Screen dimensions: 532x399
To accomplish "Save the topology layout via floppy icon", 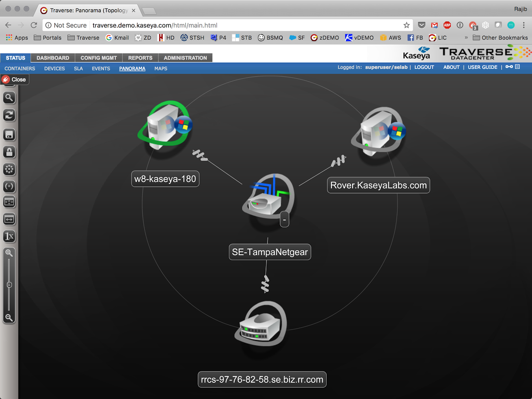I will (9, 134).
